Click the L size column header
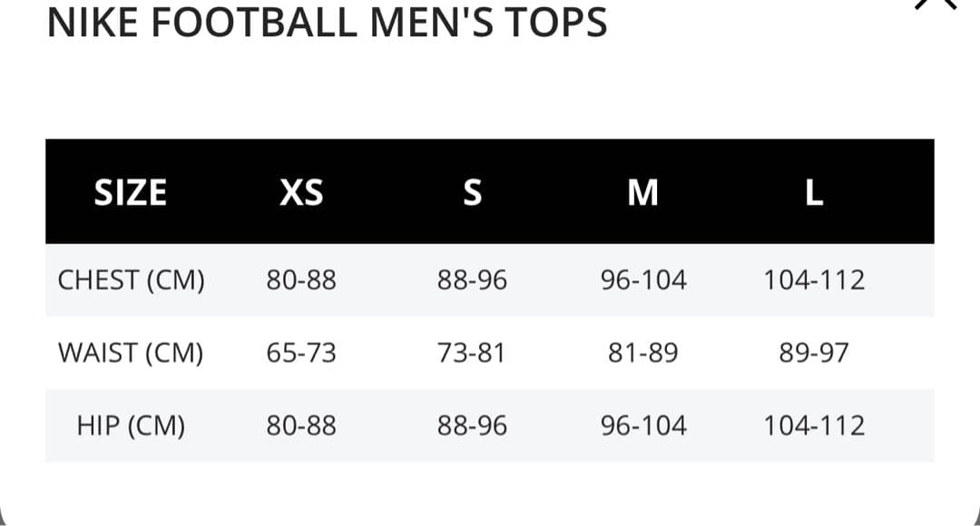Image resolution: width=980 pixels, height=526 pixels. point(814,192)
